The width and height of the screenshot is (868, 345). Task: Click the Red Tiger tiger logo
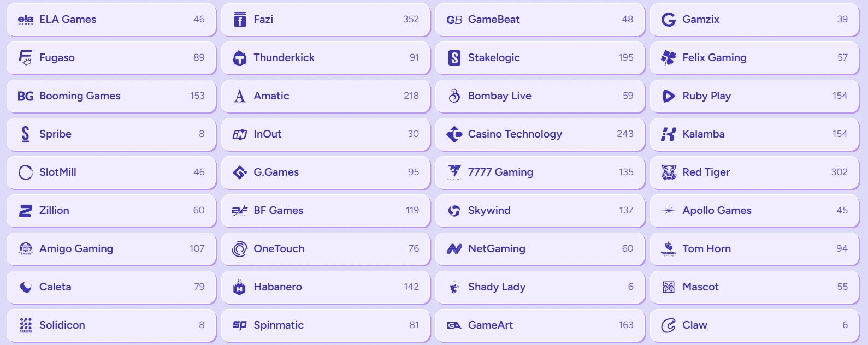(669, 172)
